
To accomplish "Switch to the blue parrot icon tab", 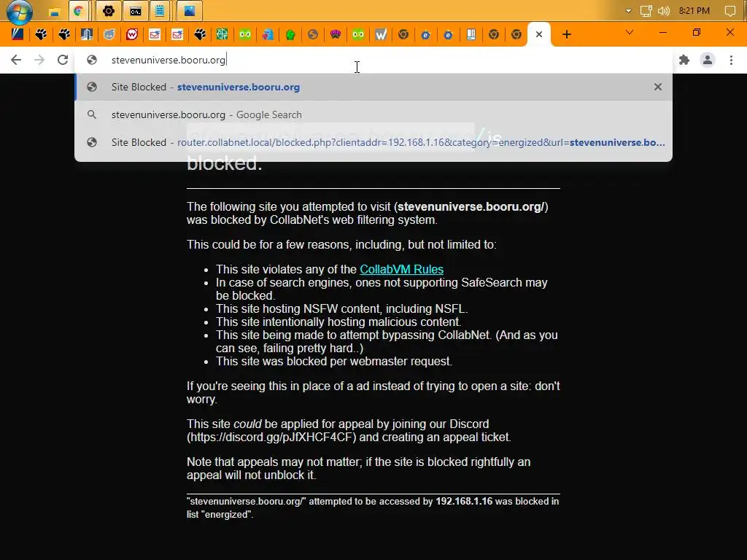I will click(267, 34).
